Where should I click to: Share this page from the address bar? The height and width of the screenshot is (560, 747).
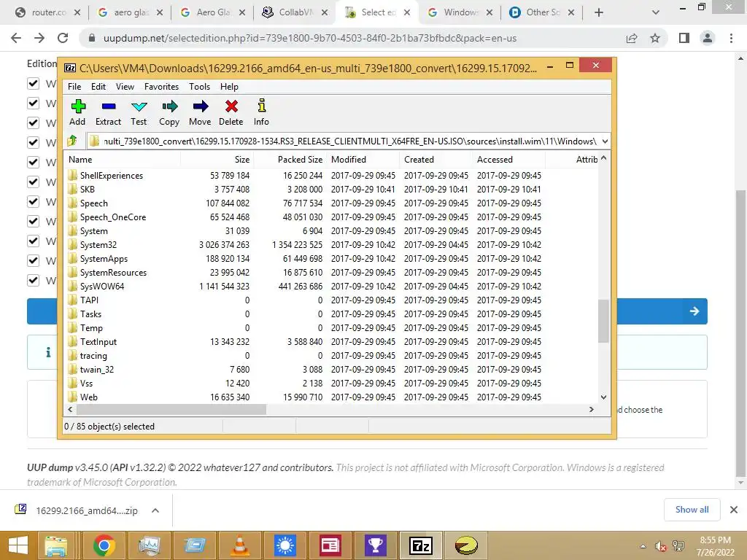(x=632, y=38)
